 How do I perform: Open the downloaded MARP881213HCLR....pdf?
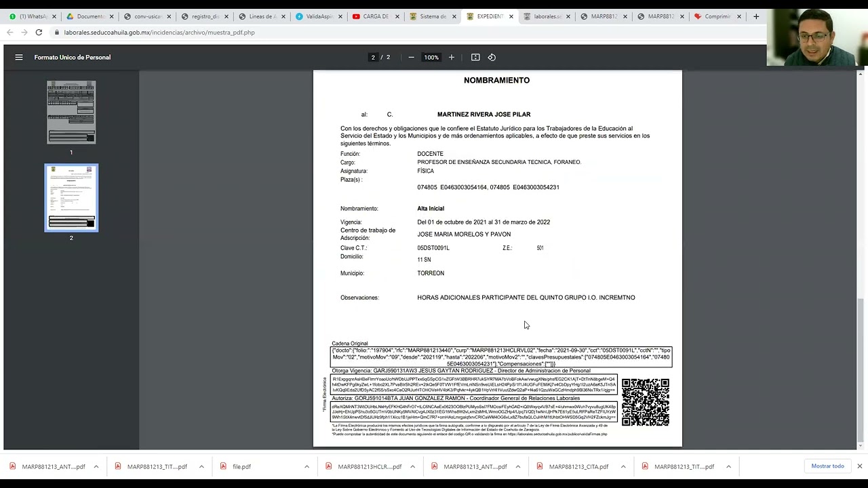[x=370, y=466]
